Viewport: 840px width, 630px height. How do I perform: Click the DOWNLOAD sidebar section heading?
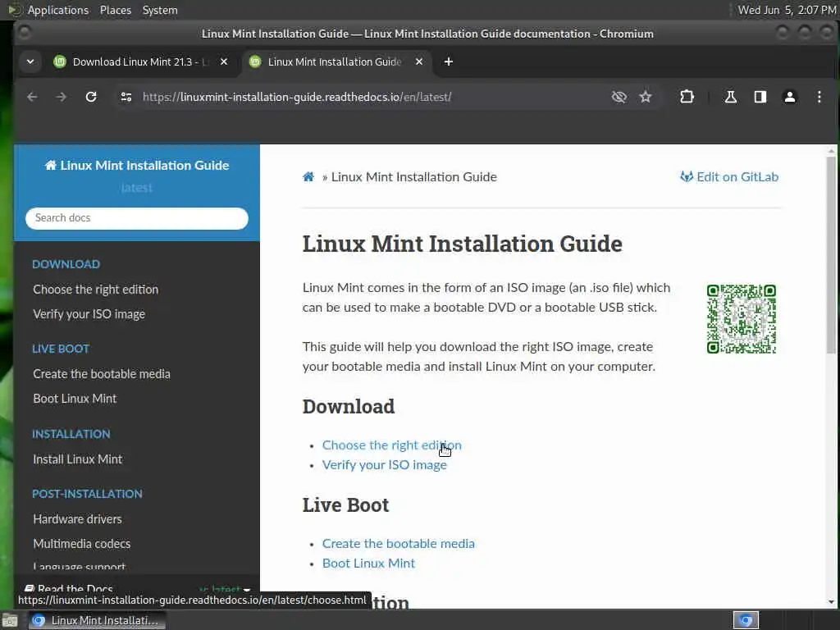(x=66, y=264)
